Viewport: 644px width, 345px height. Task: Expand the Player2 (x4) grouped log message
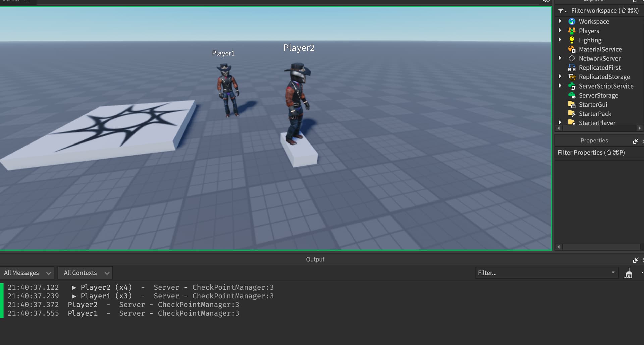(74, 287)
